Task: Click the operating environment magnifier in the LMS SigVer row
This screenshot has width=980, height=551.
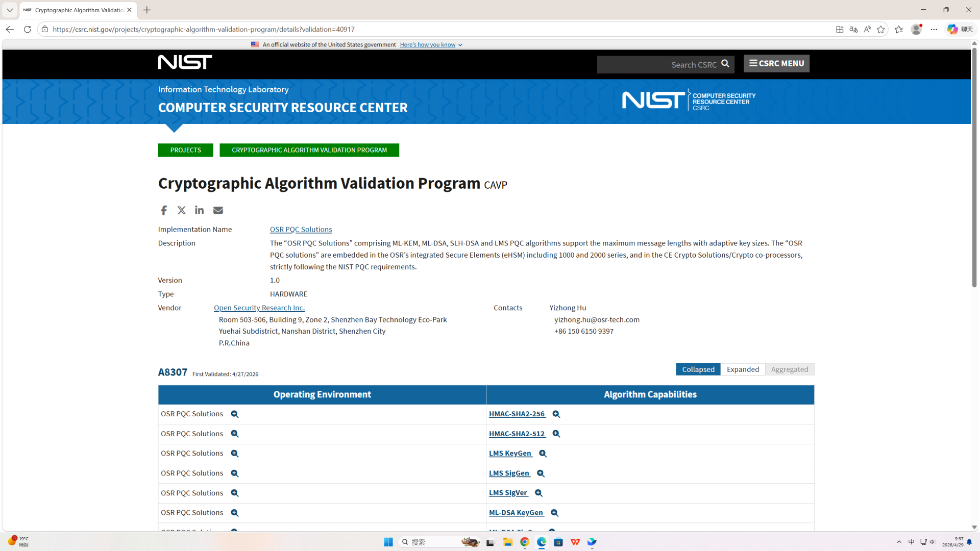Action: (x=235, y=493)
